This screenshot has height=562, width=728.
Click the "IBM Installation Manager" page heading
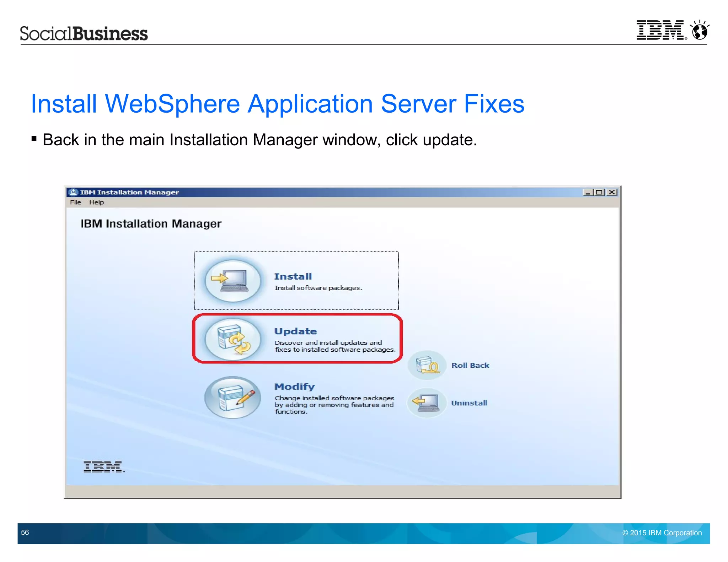pos(151,224)
